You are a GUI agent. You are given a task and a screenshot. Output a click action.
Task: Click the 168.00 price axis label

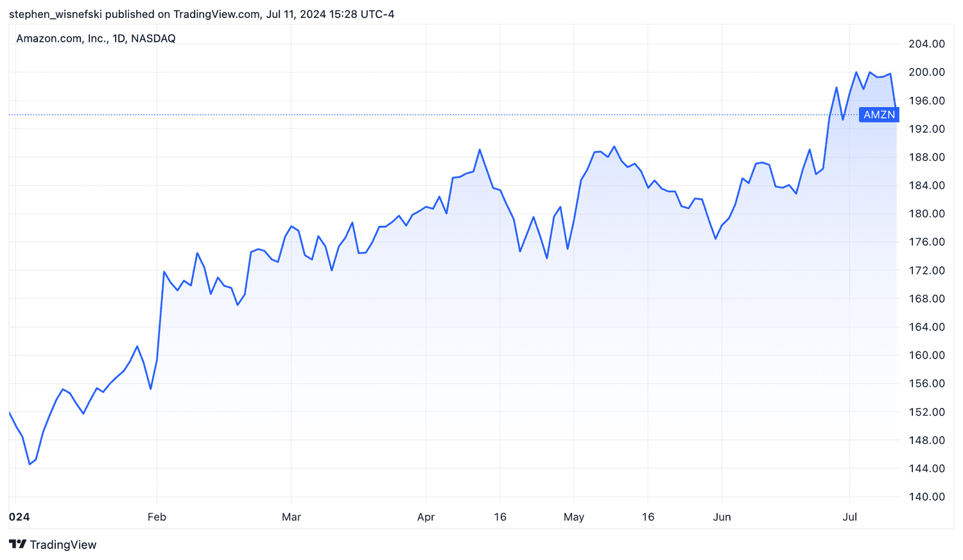[926, 299]
